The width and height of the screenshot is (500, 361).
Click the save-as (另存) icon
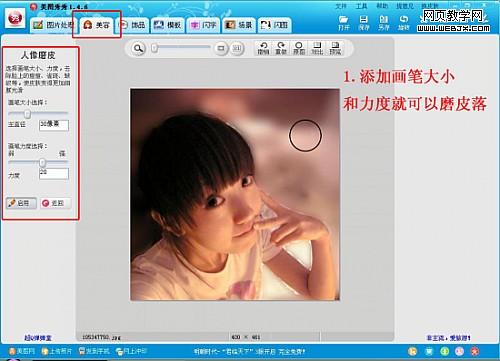pyautogui.click(x=384, y=23)
